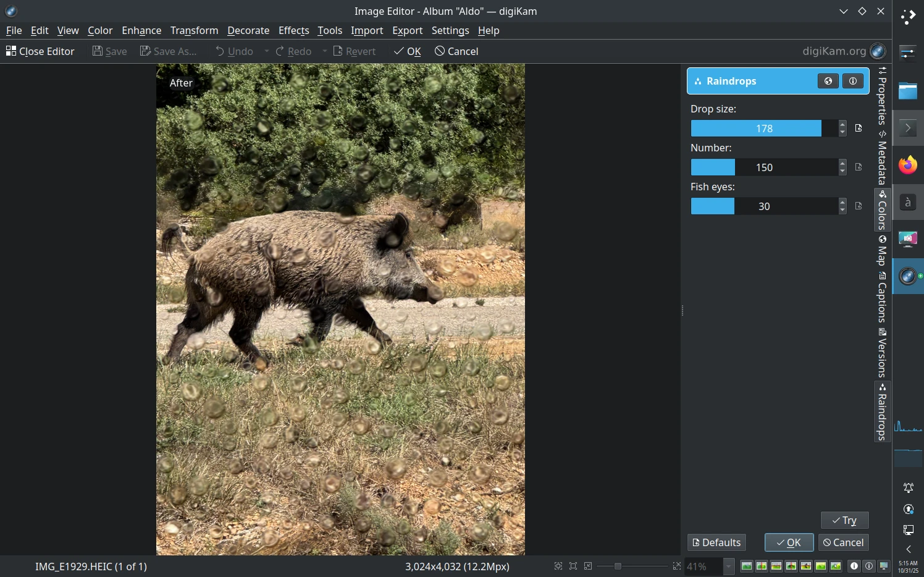
Task: Click the image information icon in status bar
Action: coord(854,566)
